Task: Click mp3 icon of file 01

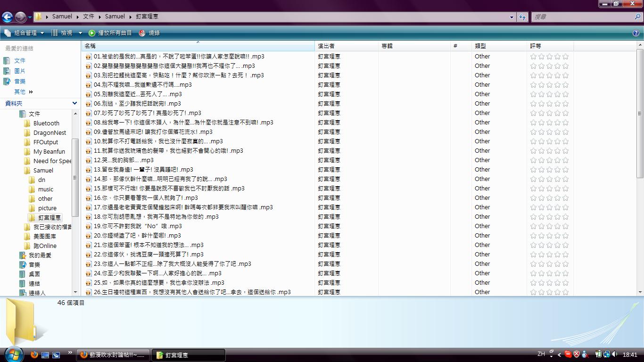Action: [x=88, y=57]
